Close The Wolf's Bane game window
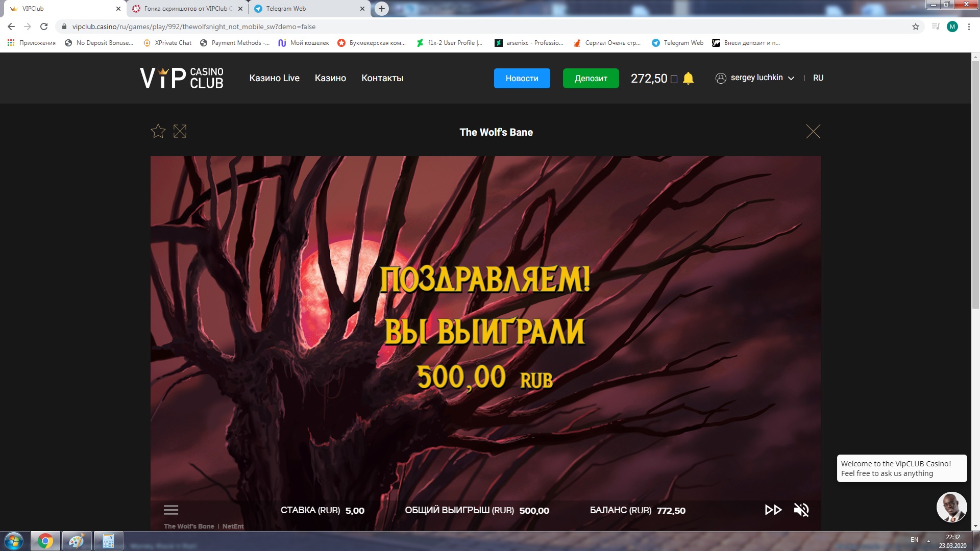Screen dimensions: 980x551 [x=813, y=132]
